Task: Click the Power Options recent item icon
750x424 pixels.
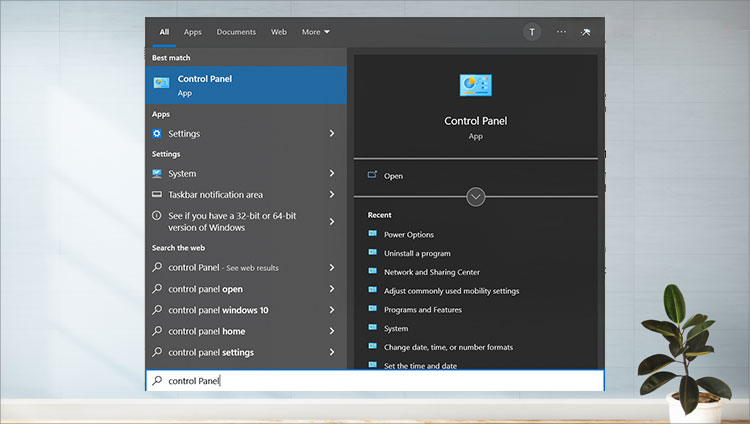Action: coord(373,234)
